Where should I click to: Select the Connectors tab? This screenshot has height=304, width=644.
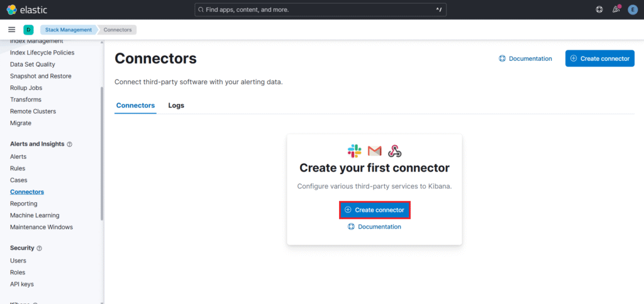point(136,106)
